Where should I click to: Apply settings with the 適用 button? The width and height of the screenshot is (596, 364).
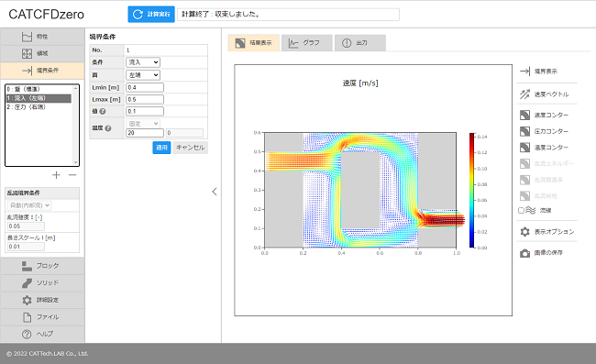[x=161, y=148]
